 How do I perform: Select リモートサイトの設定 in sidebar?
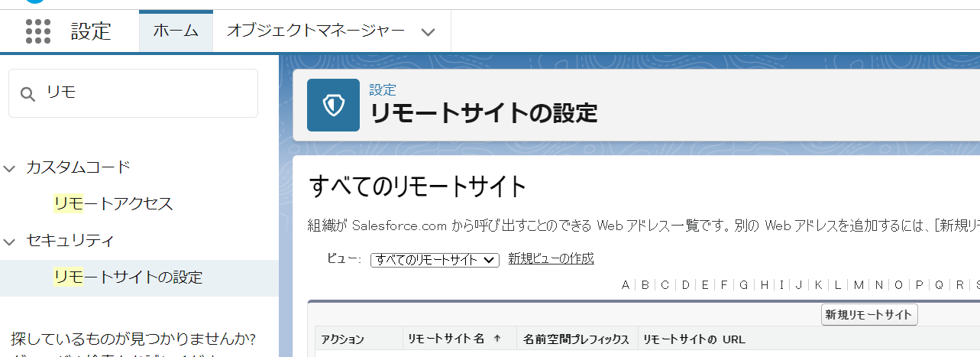(x=139, y=277)
